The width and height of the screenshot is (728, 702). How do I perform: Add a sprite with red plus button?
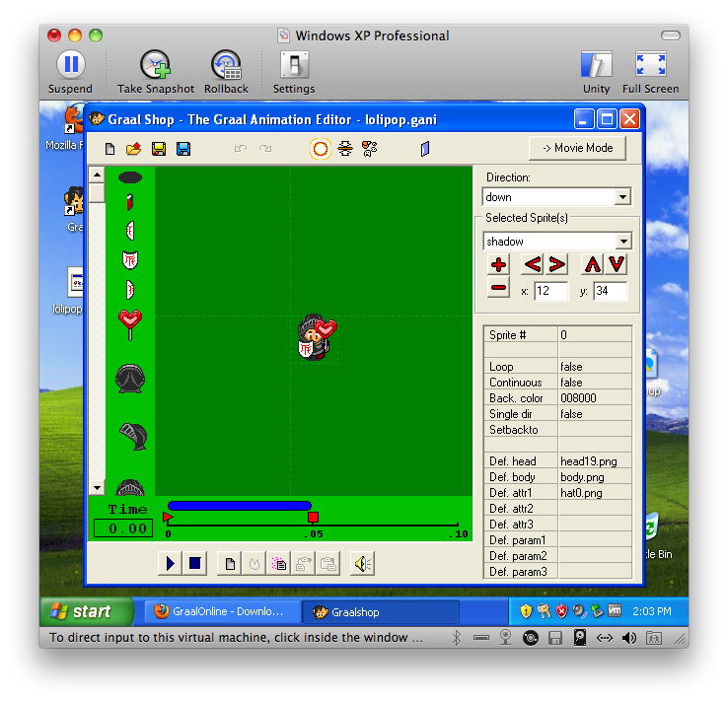pos(499,264)
